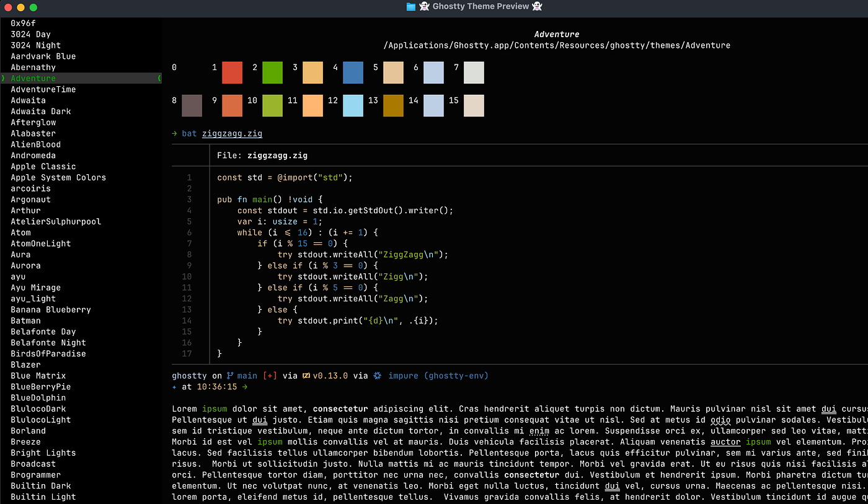
Task: Pick the light blue swatch 12
Action: click(353, 105)
